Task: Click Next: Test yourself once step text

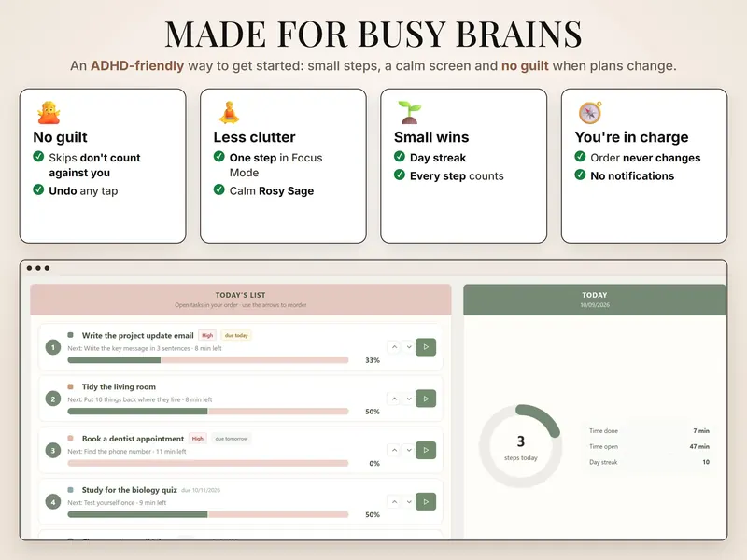Action: 117,503
